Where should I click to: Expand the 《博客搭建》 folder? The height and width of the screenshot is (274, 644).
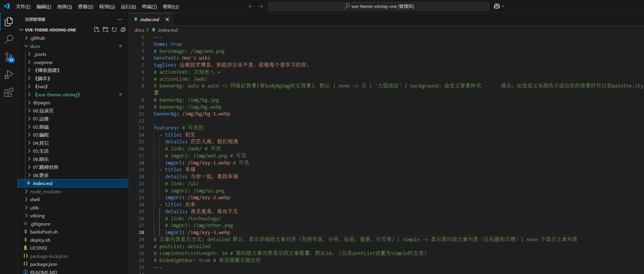[73, 70]
